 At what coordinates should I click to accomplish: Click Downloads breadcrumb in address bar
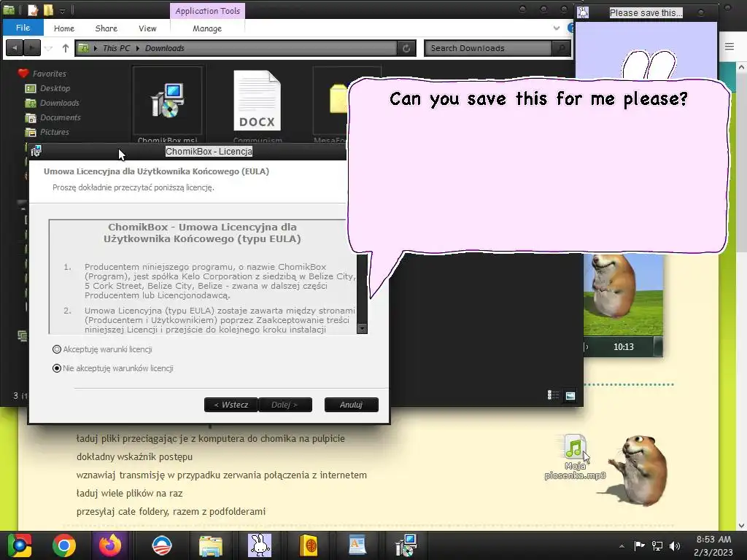[164, 48]
